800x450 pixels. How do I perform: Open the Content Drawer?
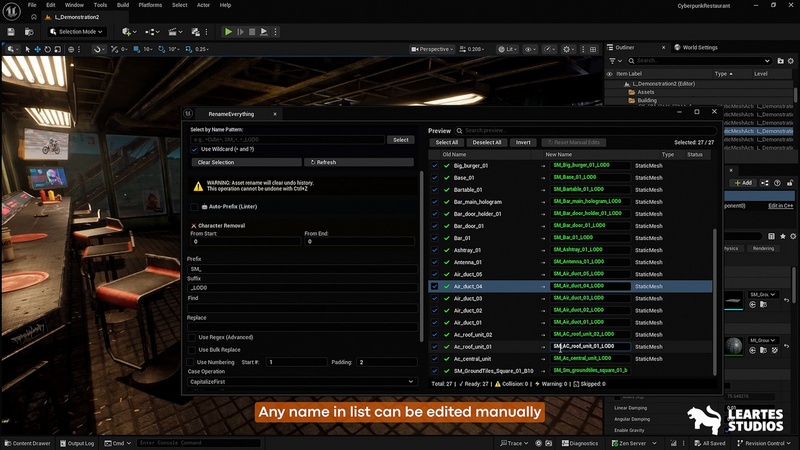(28, 443)
